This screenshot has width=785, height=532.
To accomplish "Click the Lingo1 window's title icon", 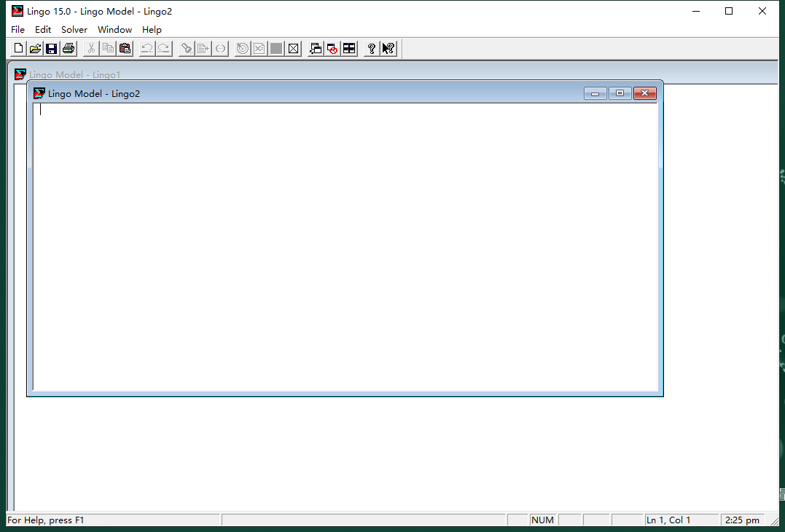I will pyautogui.click(x=20, y=74).
